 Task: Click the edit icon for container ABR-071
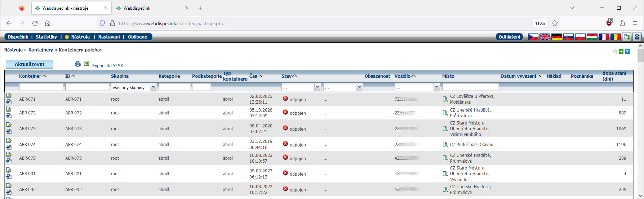click(x=9, y=96)
